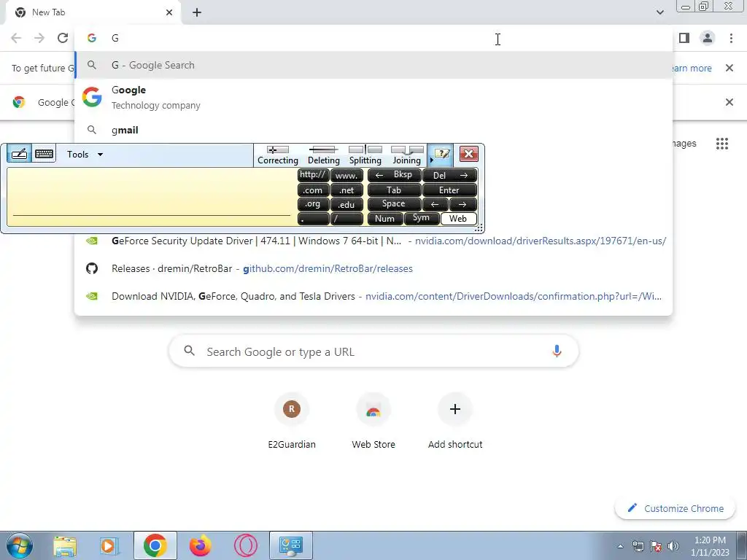Insert .net with the panel key
This screenshot has height=560, width=747.
point(347,190)
